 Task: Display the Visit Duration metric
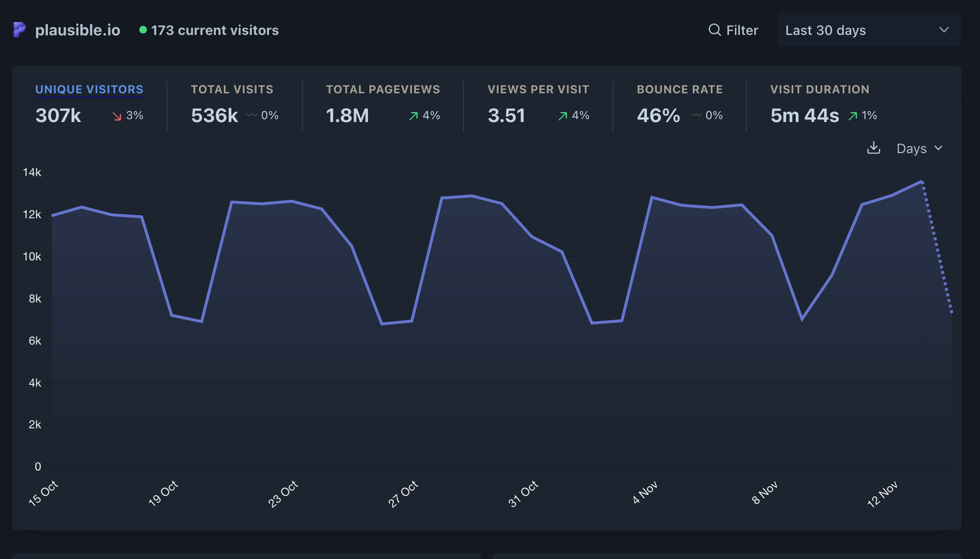click(819, 89)
